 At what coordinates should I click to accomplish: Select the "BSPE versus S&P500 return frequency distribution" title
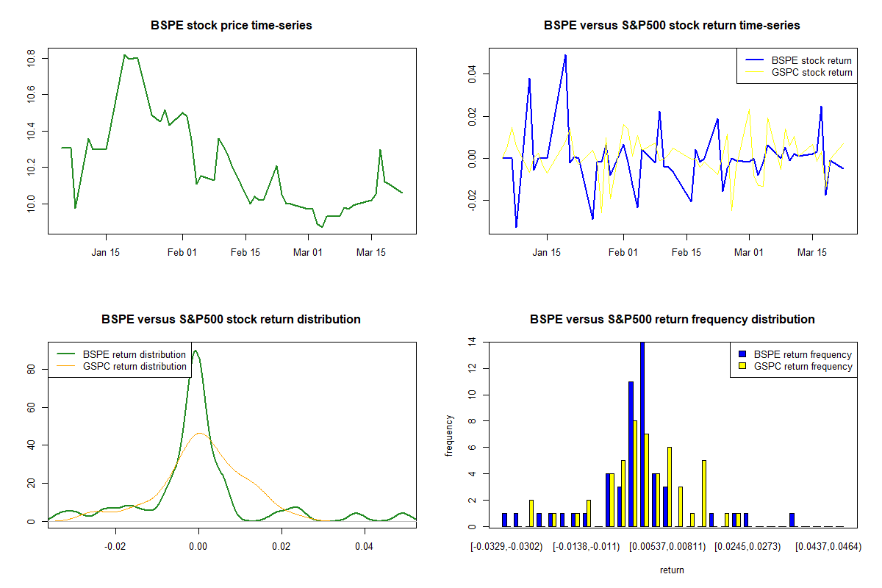tap(672, 320)
